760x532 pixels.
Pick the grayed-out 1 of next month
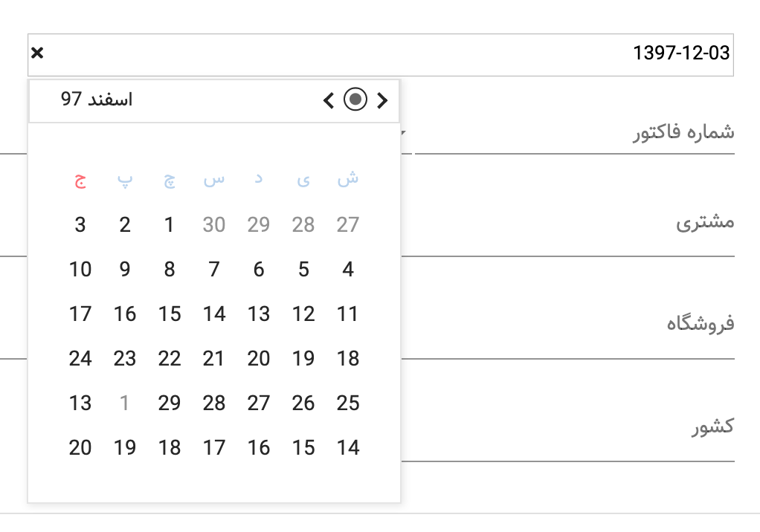point(124,403)
